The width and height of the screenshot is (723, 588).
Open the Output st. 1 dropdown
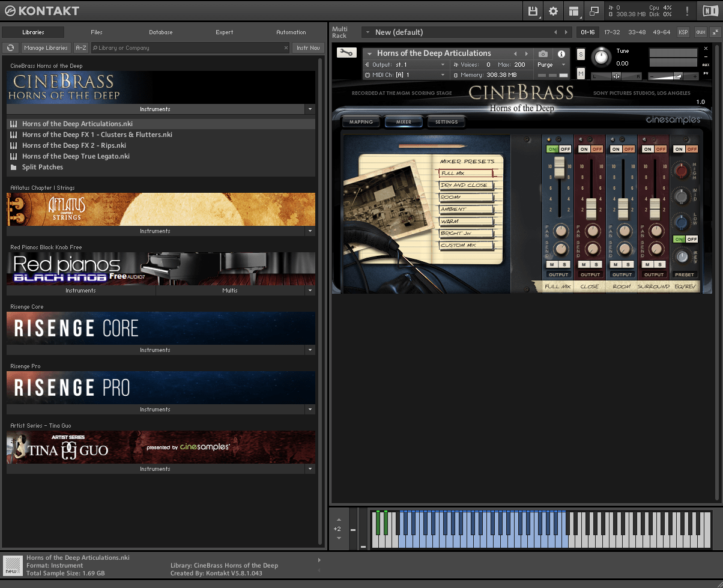pyautogui.click(x=405, y=65)
